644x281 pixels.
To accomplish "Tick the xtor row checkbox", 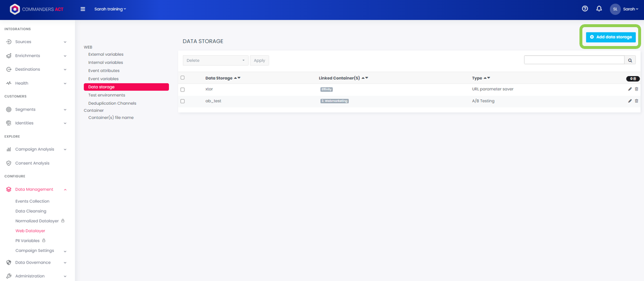I will [x=182, y=90].
